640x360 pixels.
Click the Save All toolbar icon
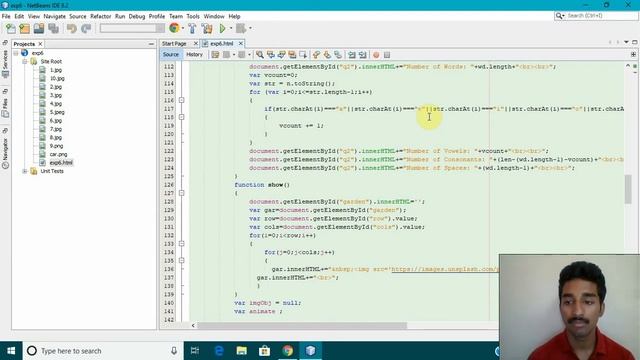point(53,29)
